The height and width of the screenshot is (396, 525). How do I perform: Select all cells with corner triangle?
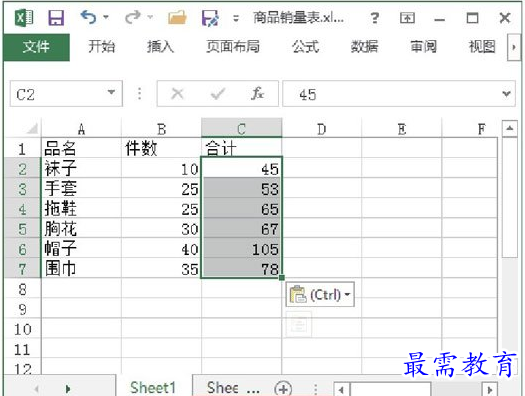pyautogui.click(x=32, y=128)
